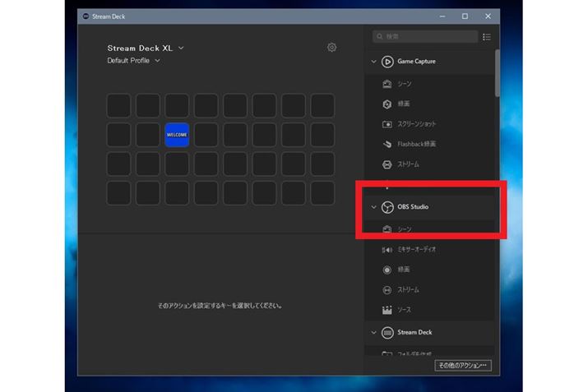Toggle the action list view icon
The height and width of the screenshot is (392, 588).
pyautogui.click(x=487, y=37)
